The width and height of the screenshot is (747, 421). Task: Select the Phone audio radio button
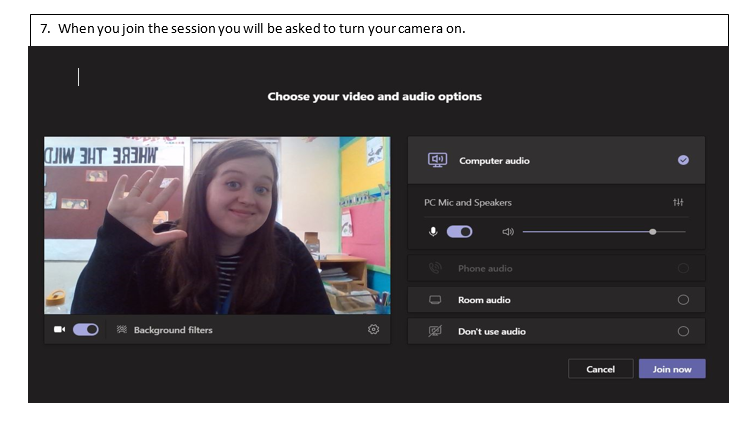click(x=683, y=268)
